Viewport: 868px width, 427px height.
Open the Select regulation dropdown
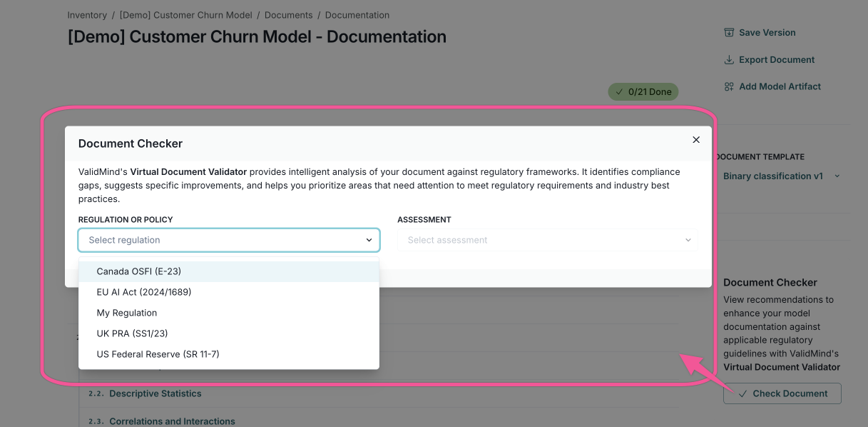pyautogui.click(x=228, y=240)
